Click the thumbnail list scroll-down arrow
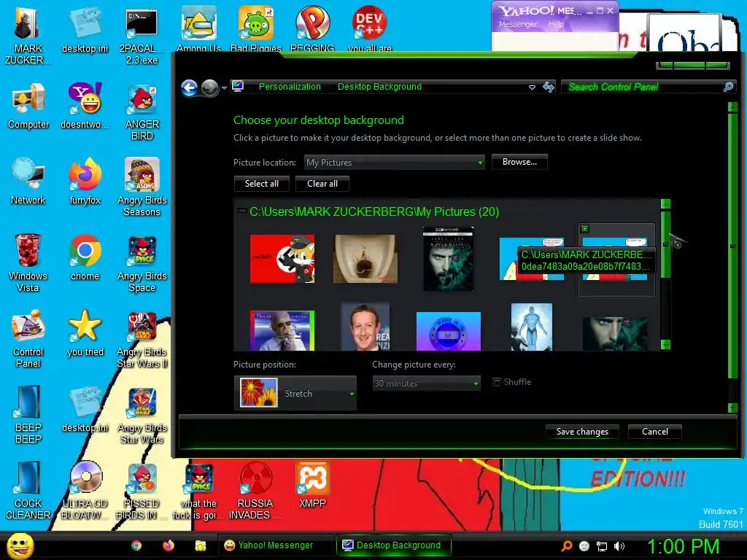Screen dimensions: 747x560 coord(666,344)
